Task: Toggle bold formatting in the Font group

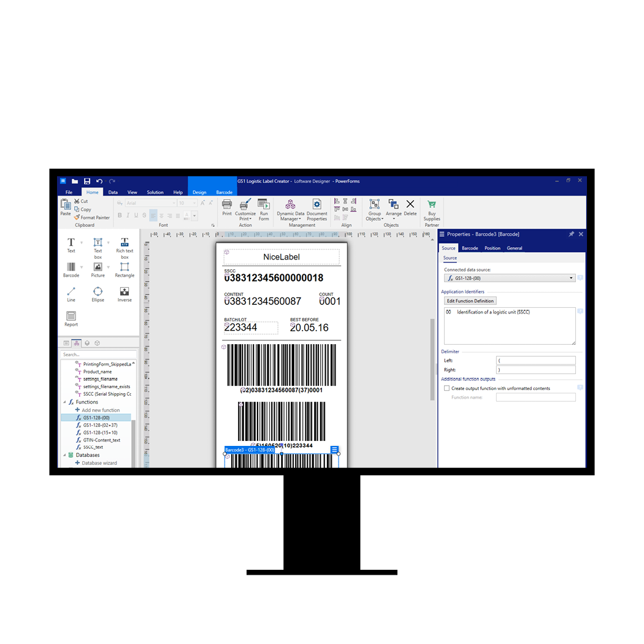Action: pos(120,215)
